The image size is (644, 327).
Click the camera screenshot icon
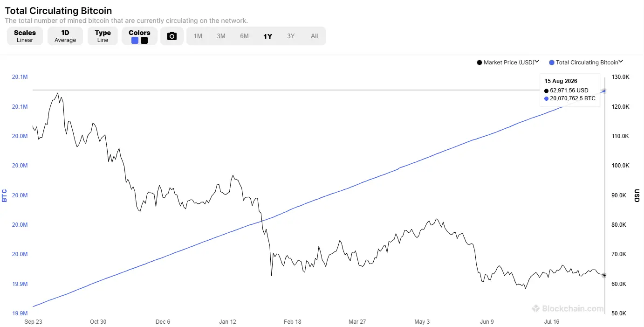pos(172,36)
